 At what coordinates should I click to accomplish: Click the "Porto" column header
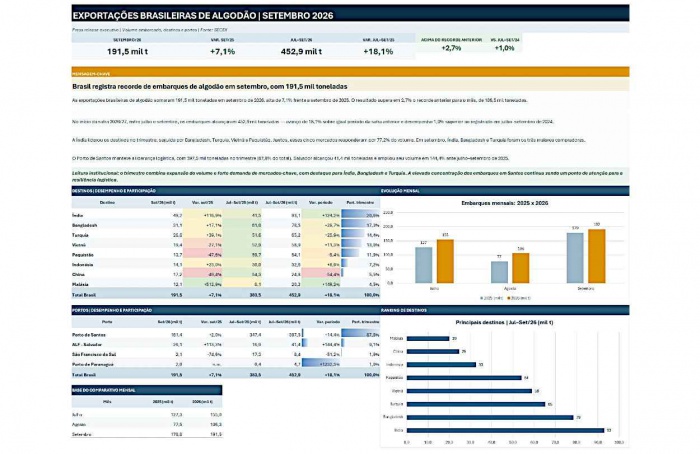click(107, 322)
